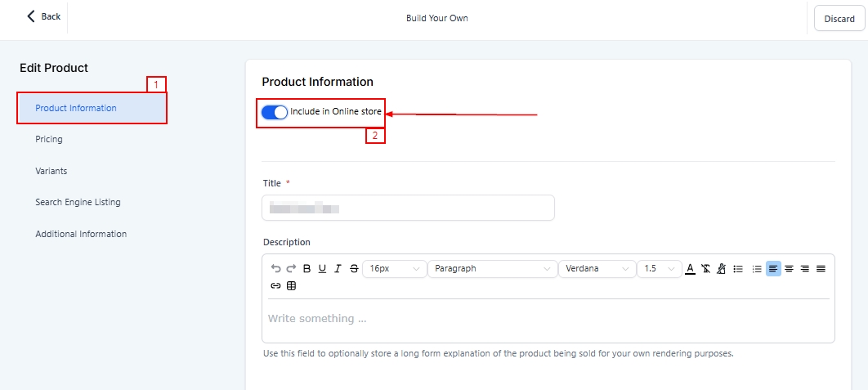
Task: Apply italic formatting in the editor
Action: click(x=338, y=268)
